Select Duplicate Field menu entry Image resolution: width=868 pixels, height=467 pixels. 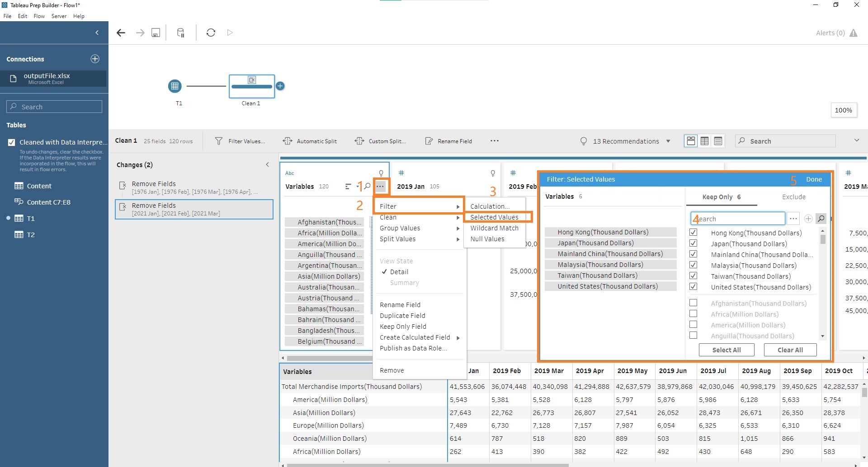[x=402, y=316]
